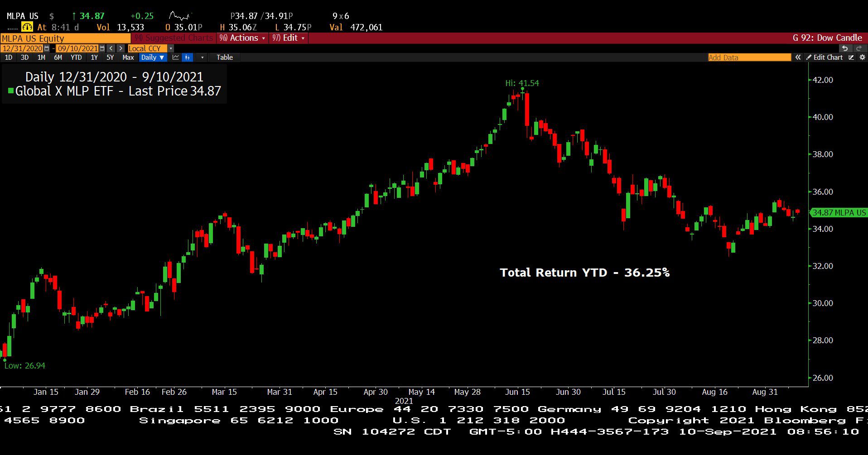
Task: Click the Low: 26.94 low marker
Action: (x=25, y=366)
